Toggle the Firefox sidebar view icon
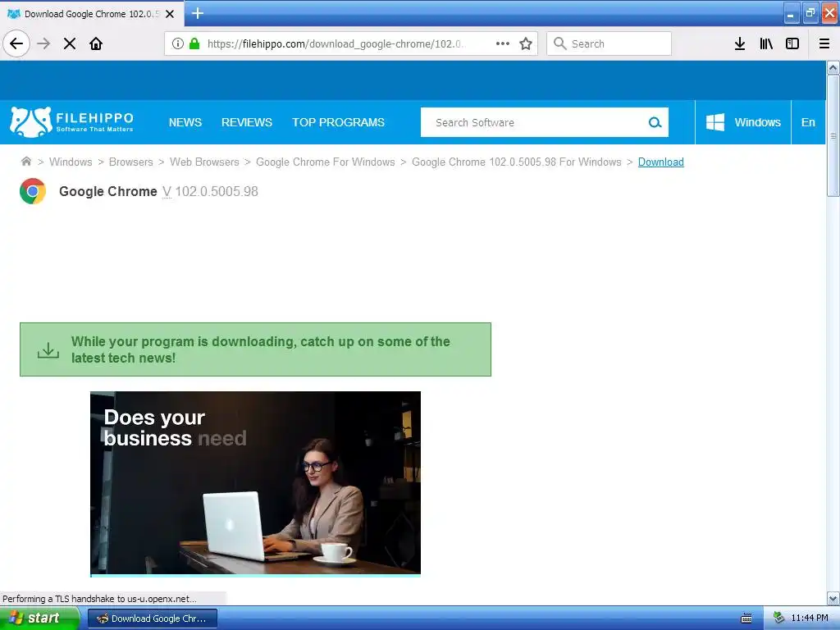Viewport: 840px width, 630px height. click(792, 43)
